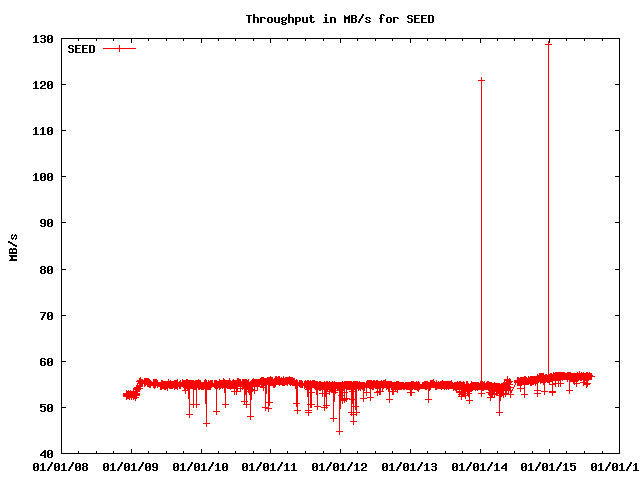Click the MB/s y-axis label
Image resolution: width=640 pixels, height=480 pixels.
(13, 246)
